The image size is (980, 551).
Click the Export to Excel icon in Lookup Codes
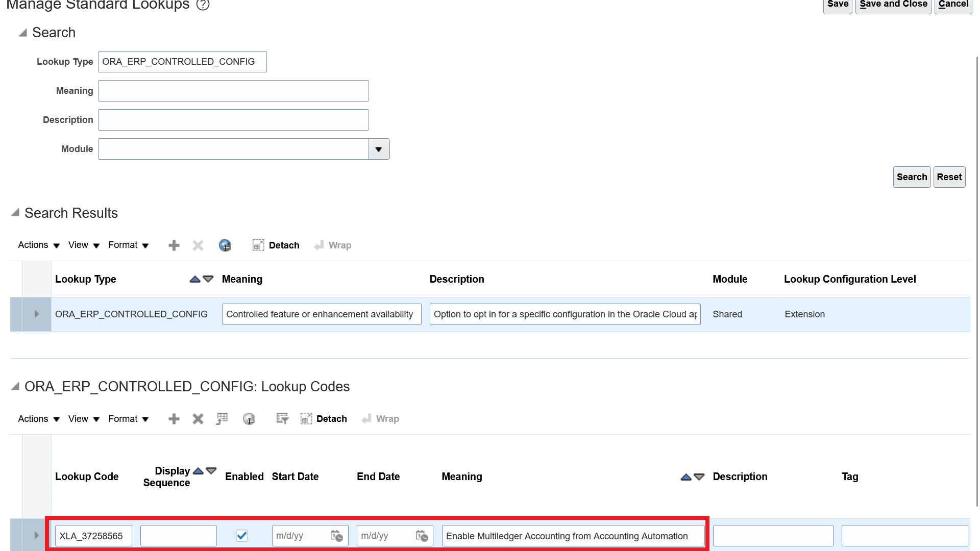[x=222, y=419]
